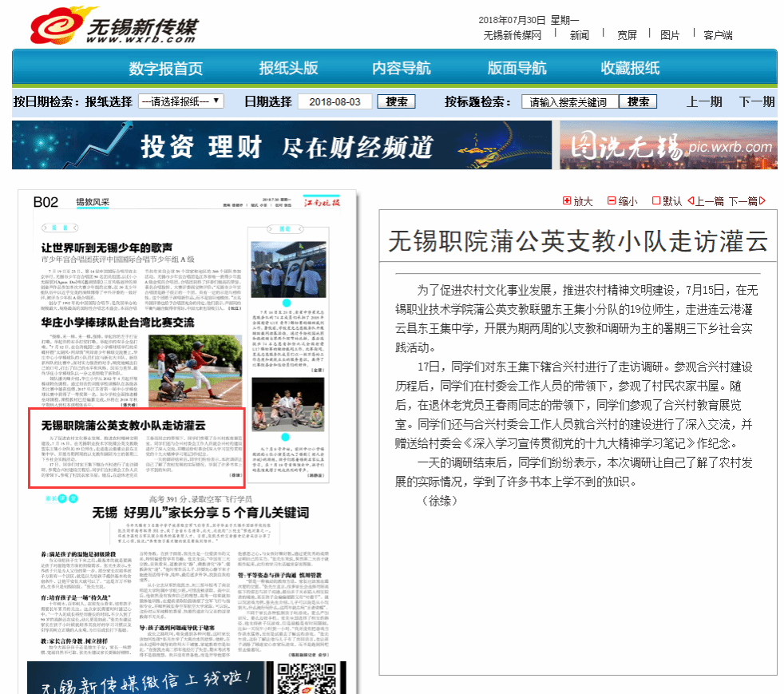Image resolution: width=784 pixels, height=694 pixels.
Task: Go to 下一期 next issue
Action: (x=756, y=102)
